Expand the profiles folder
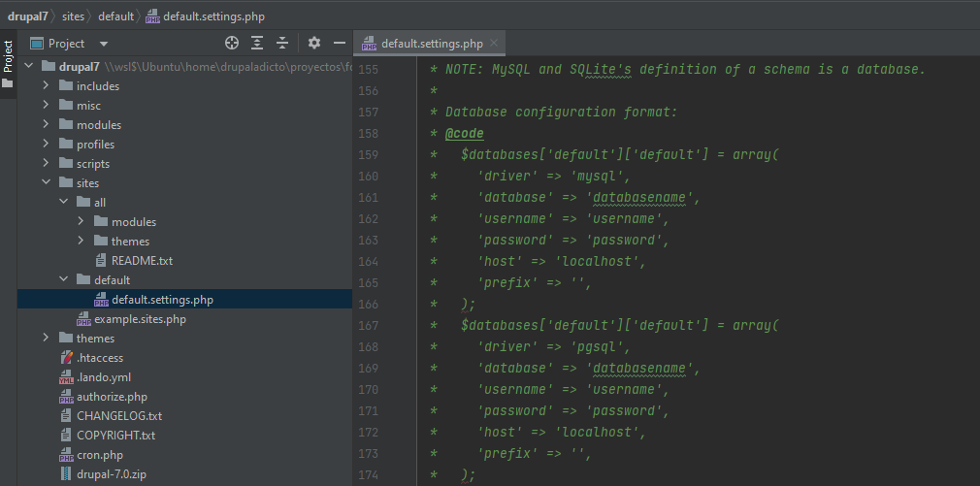980x486 pixels. tap(46, 144)
